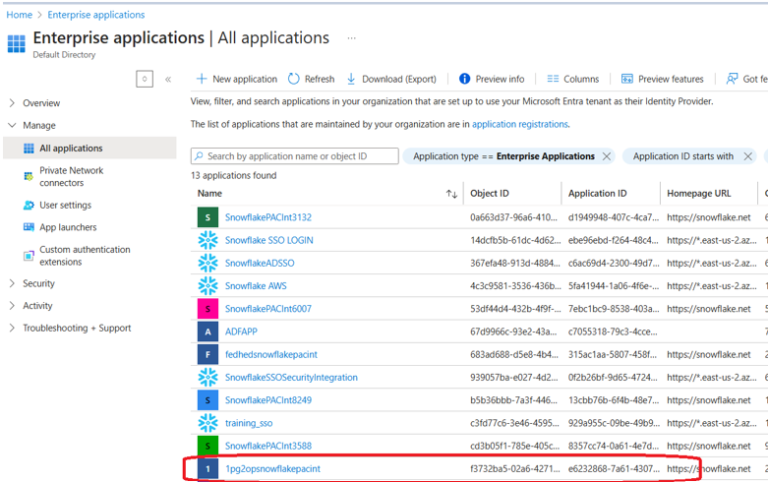768x482 pixels.
Task: Open the SnowflakePACInt3132 green S icon
Action: (208, 217)
